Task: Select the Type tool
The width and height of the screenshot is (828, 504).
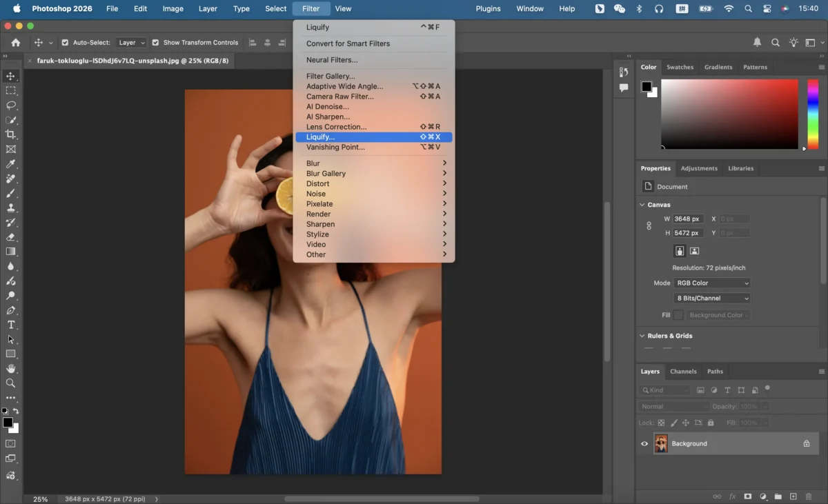Action: [11, 325]
